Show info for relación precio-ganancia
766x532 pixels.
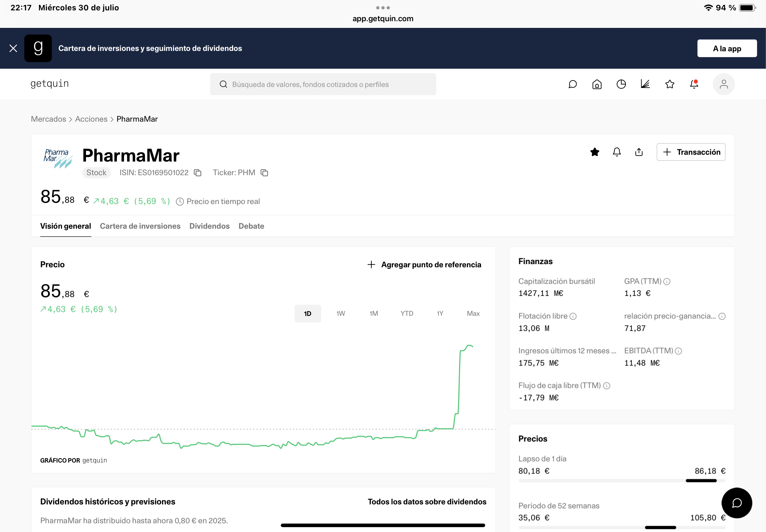click(722, 316)
